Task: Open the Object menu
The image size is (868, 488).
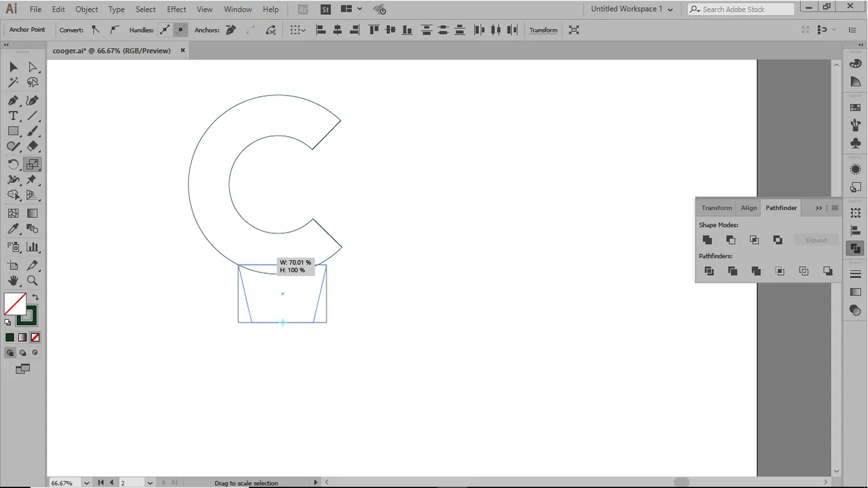Action: (x=86, y=9)
